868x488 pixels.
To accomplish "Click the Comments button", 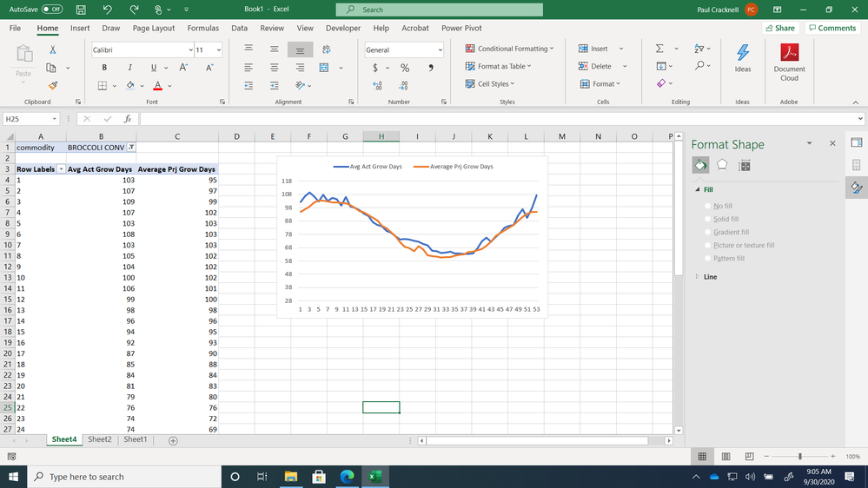I will pos(832,28).
